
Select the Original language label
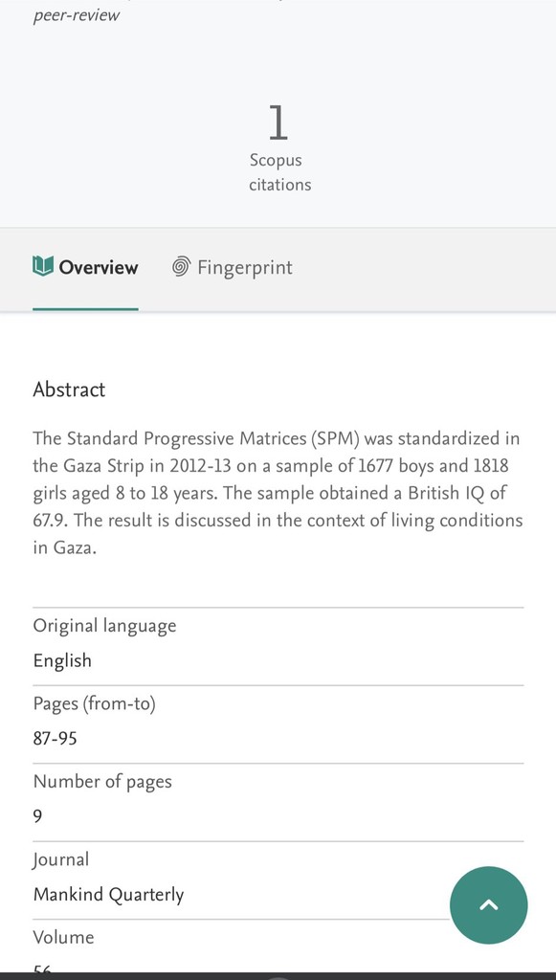105,626
